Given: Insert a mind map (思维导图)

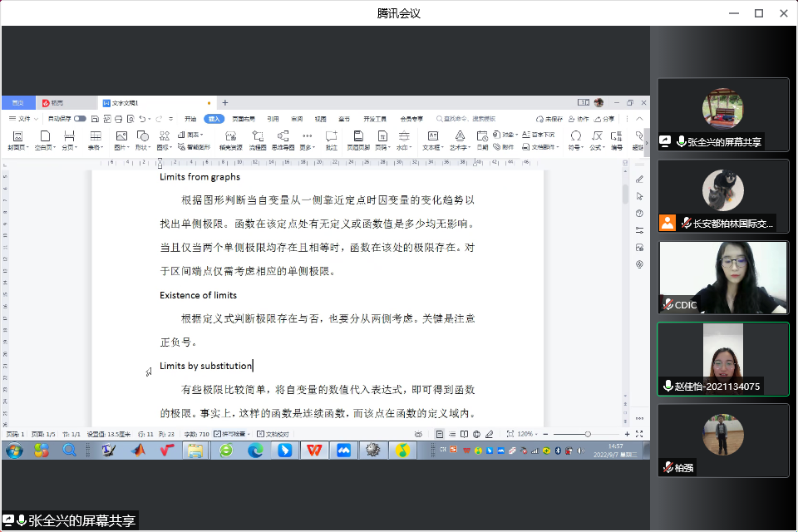Looking at the screenshot, I should 283,140.
